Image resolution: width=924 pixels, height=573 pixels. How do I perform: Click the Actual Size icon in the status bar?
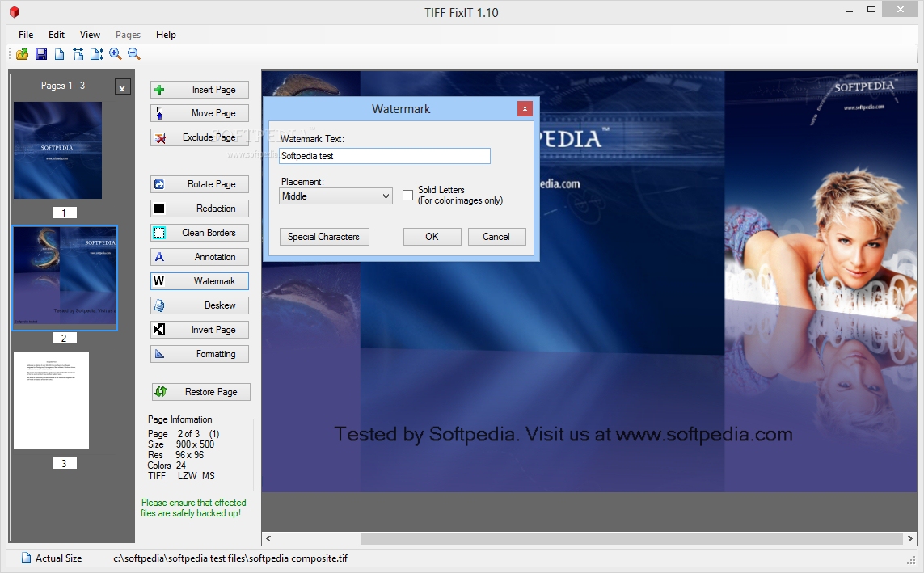[26, 558]
